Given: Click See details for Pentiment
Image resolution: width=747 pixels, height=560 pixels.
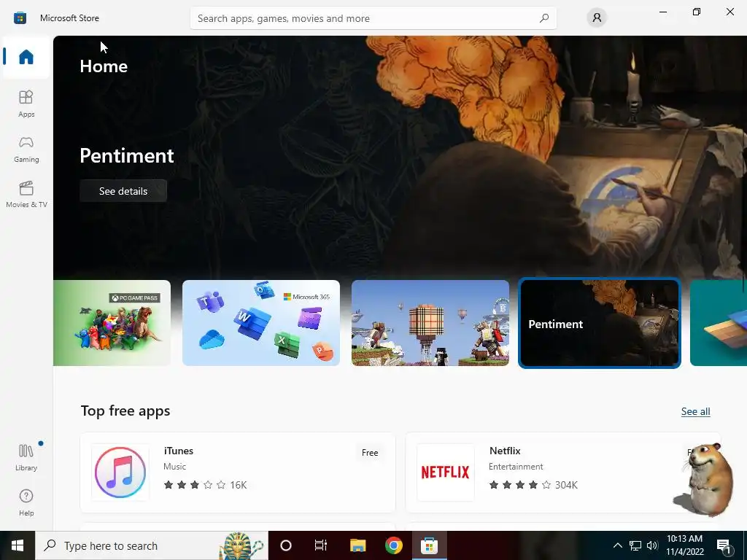Looking at the screenshot, I should coord(123,191).
